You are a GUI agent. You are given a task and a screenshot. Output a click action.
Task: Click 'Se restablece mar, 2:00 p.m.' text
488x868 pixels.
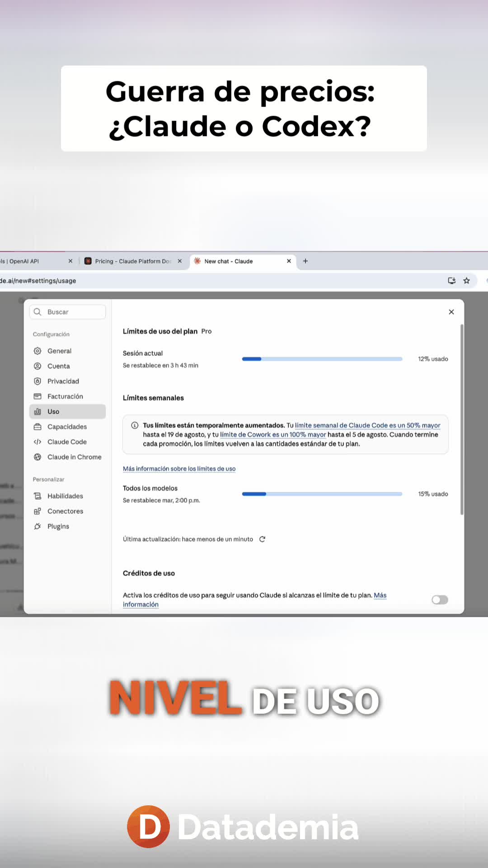pos(161,500)
